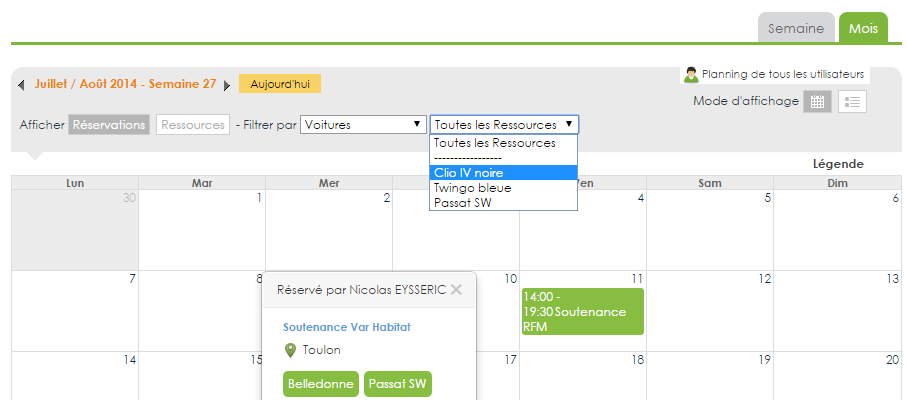Close the Réservé par Nicolas EYSSERIC popup

456,290
